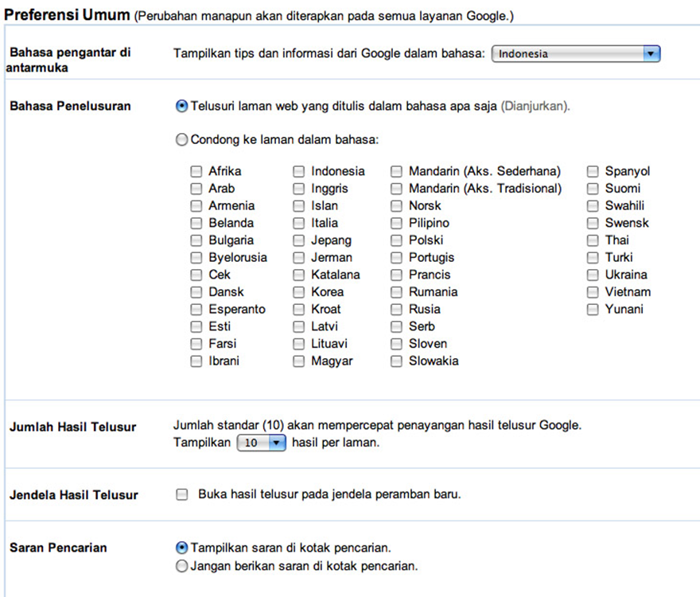Enable the Rumania checkbox
The height and width of the screenshot is (597, 700).
396,292
